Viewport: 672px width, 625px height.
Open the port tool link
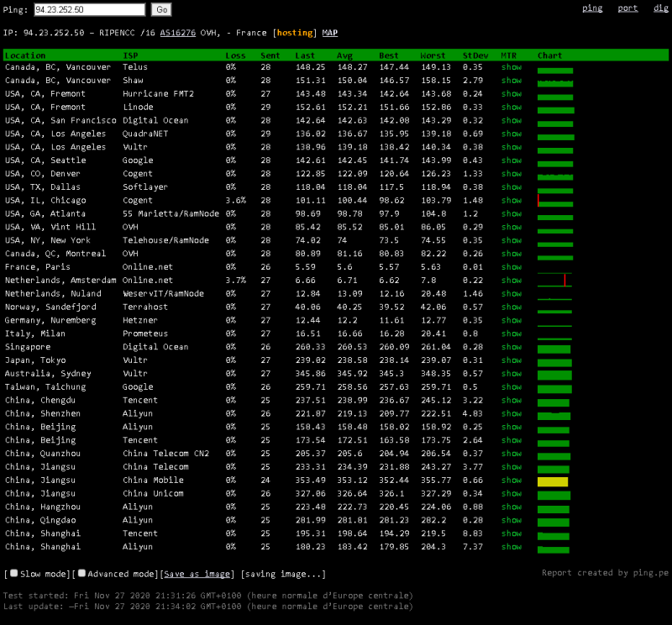point(627,8)
